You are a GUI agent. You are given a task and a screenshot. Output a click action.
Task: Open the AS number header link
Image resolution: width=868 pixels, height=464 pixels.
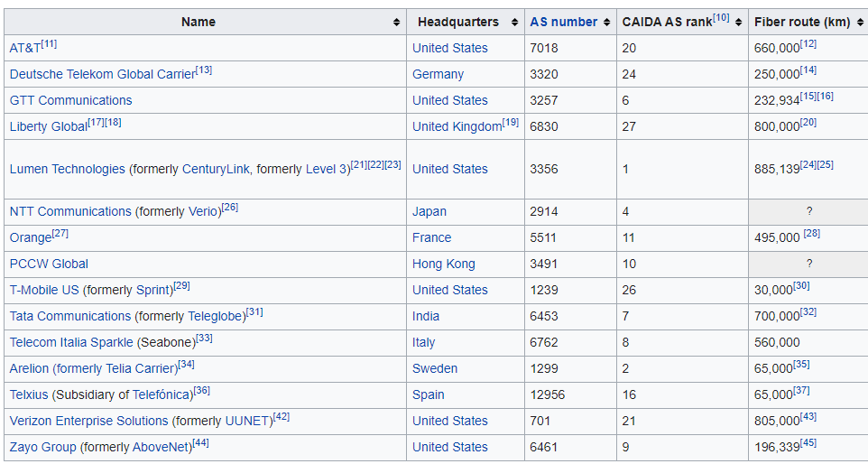(x=563, y=22)
